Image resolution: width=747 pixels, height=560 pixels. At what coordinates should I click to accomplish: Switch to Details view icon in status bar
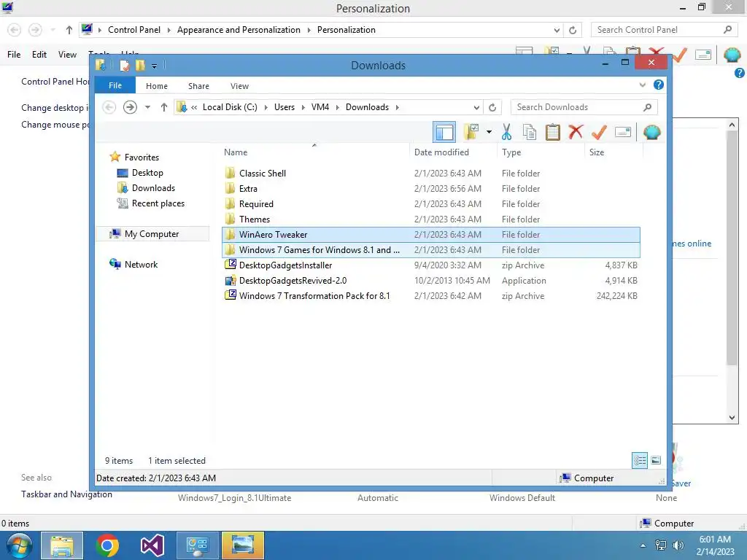point(639,460)
